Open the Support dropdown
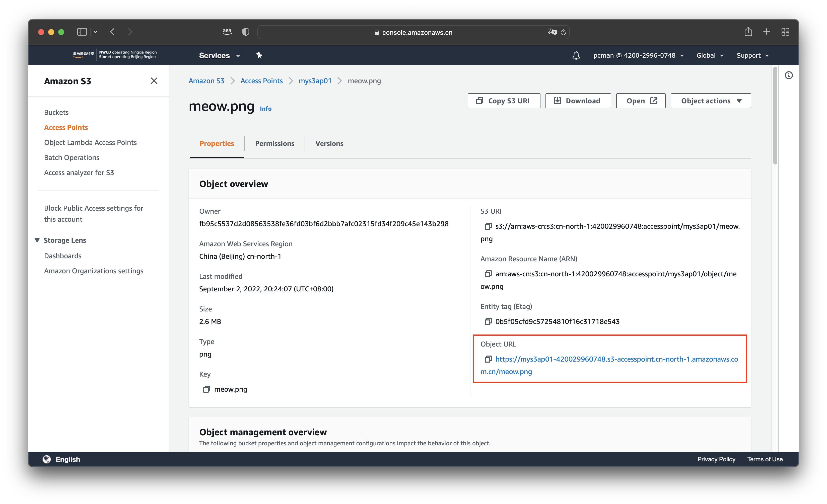The width and height of the screenshot is (827, 504). [x=752, y=55]
